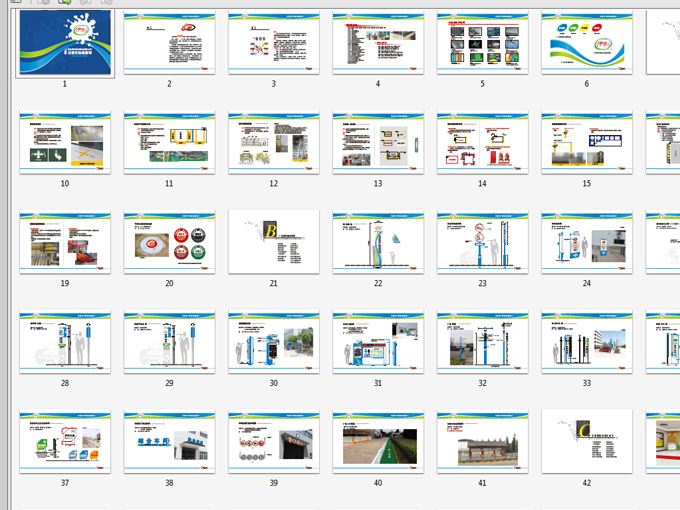The height and width of the screenshot is (510, 680).
Task: Select the page 2 thumbnail
Action: coord(170,42)
